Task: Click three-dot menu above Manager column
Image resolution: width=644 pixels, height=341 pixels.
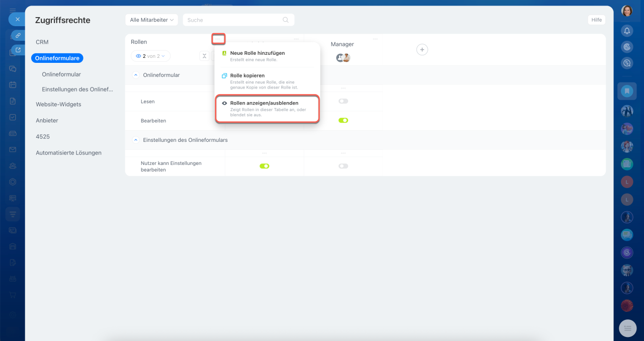Action: [375, 39]
